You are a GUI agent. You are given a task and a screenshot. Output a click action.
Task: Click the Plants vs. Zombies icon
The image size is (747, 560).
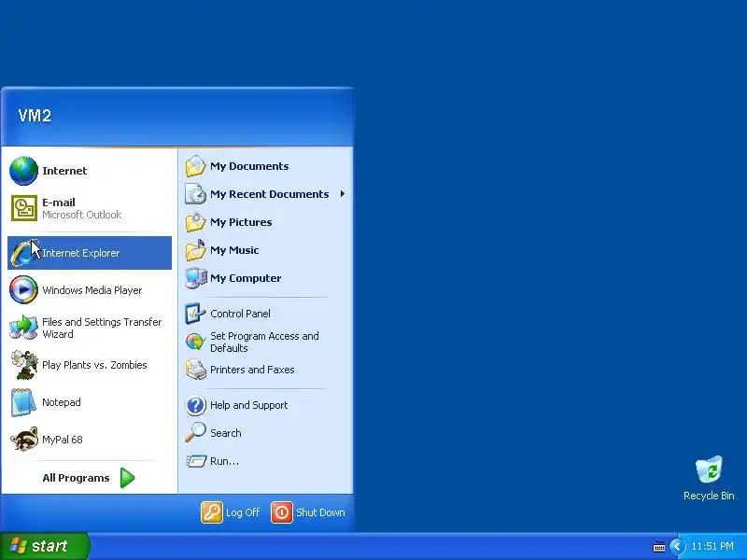pos(24,365)
